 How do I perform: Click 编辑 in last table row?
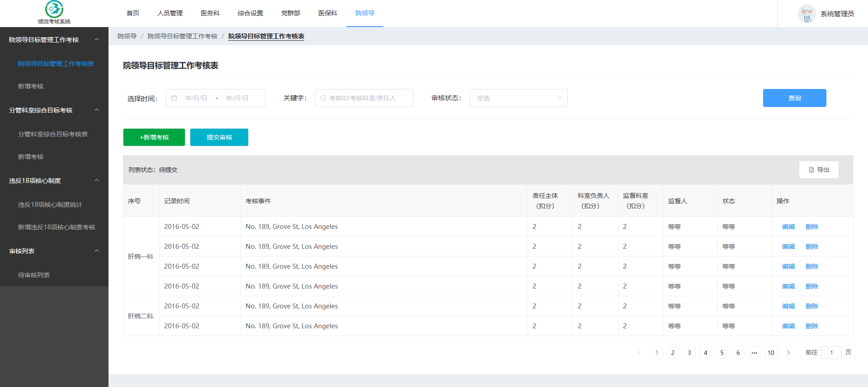click(x=788, y=326)
